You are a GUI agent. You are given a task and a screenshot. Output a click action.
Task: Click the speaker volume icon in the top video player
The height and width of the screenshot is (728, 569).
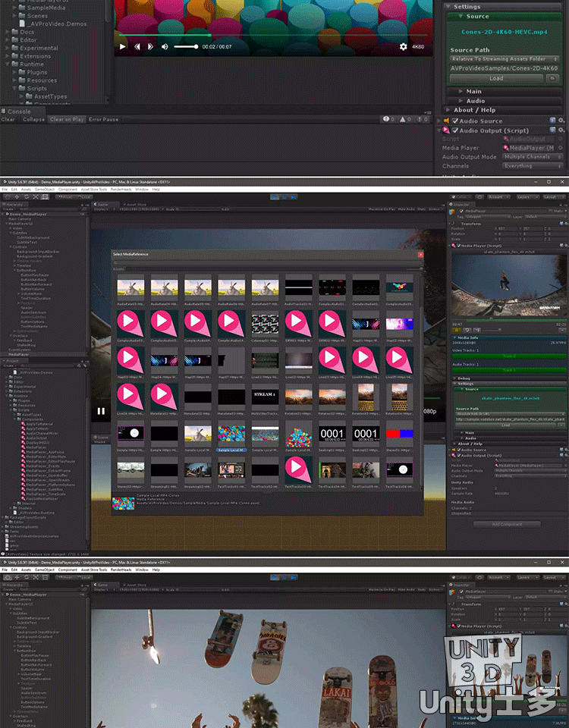click(x=165, y=47)
